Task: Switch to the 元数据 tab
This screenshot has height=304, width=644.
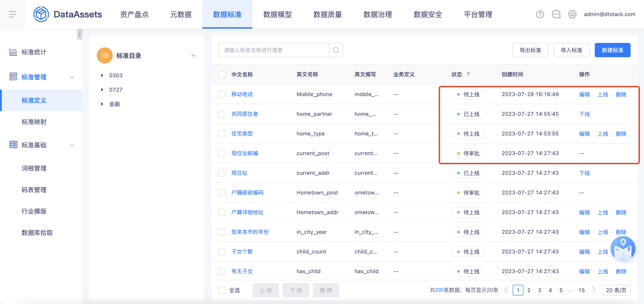Action: pyautogui.click(x=181, y=14)
